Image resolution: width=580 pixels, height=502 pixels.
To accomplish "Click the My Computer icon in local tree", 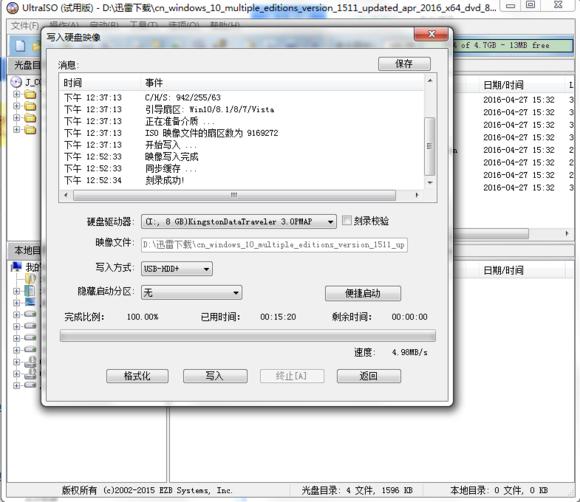I will click(17, 266).
